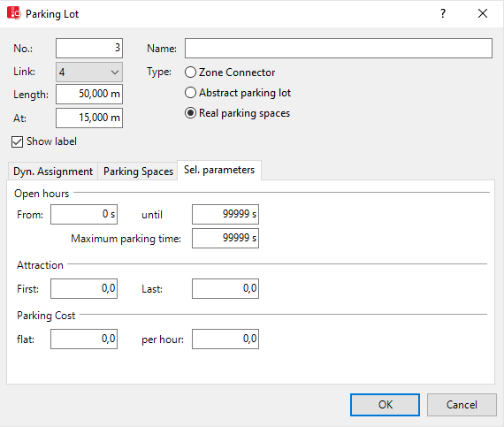This screenshot has width=504, height=427.
Task: Select the Sel. parameters tab
Action: (219, 170)
